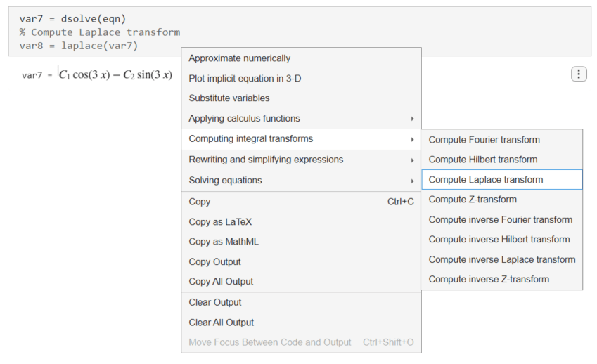Choose Compute inverse Fourier transform
597x364 pixels.
(x=500, y=220)
